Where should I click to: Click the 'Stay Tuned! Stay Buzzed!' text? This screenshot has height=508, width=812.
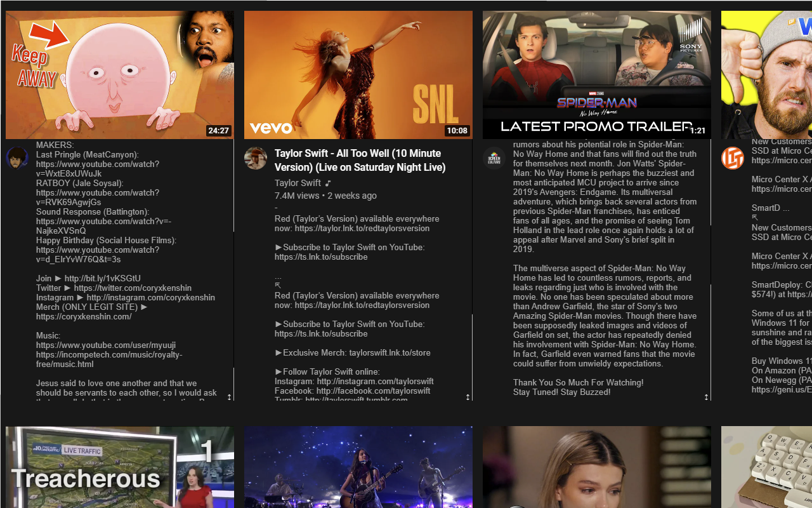(562, 392)
